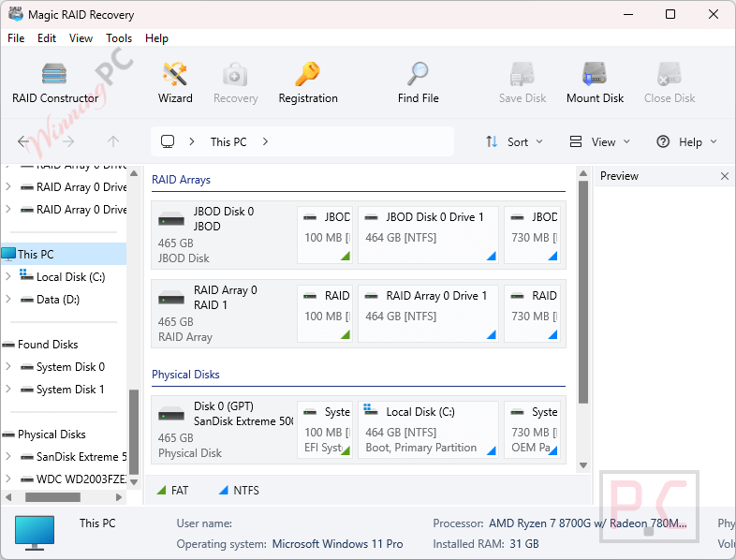Viewport: 736px width, 560px height.
Task: Click This PC in the breadcrumb
Action: tap(228, 141)
